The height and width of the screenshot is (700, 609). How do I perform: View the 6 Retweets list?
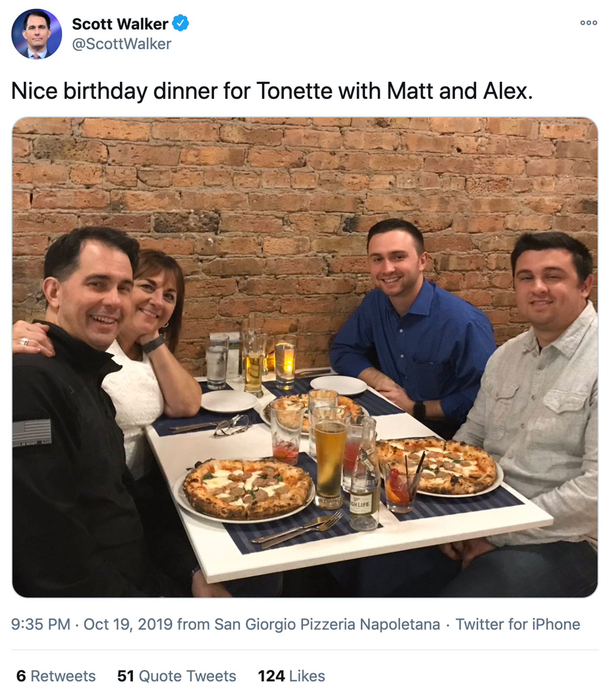click(x=56, y=676)
